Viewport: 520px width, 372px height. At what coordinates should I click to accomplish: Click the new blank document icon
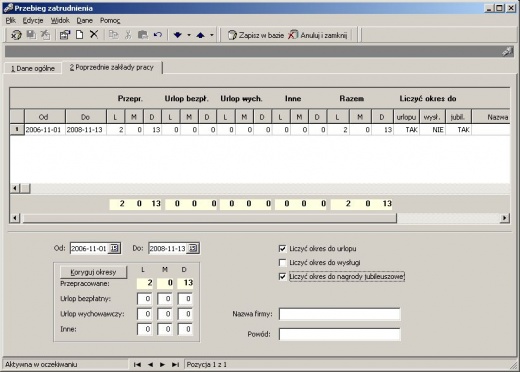(79, 35)
